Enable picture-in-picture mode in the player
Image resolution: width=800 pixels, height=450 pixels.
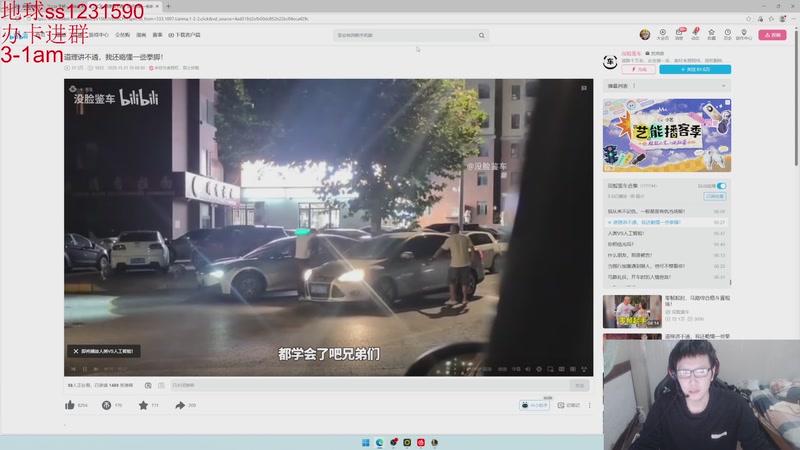(x=550, y=368)
